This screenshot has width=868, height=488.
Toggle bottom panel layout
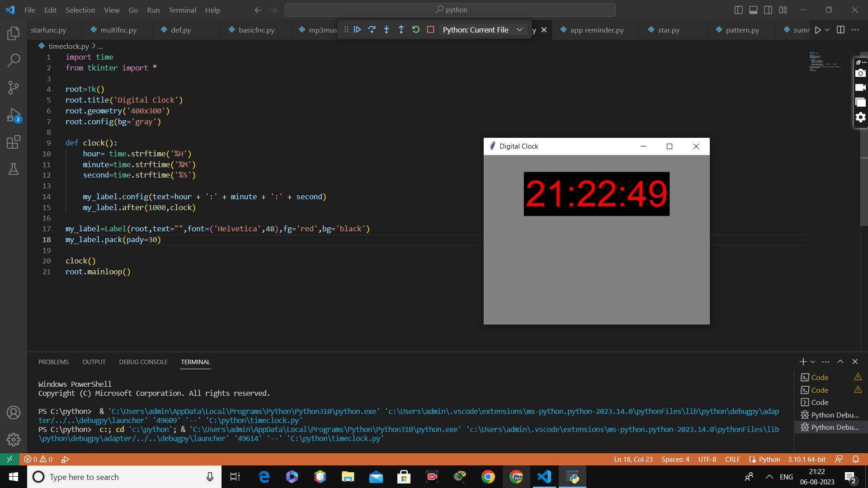(x=753, y=10)
